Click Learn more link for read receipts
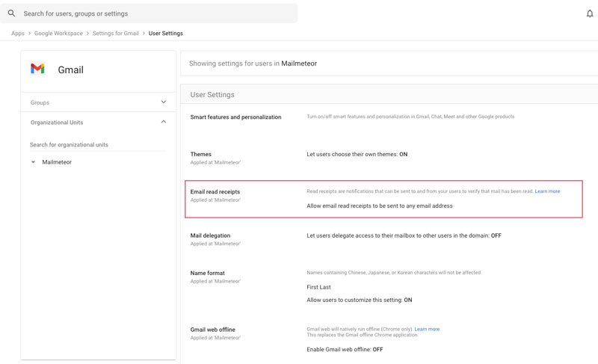 tap(547, 191)
